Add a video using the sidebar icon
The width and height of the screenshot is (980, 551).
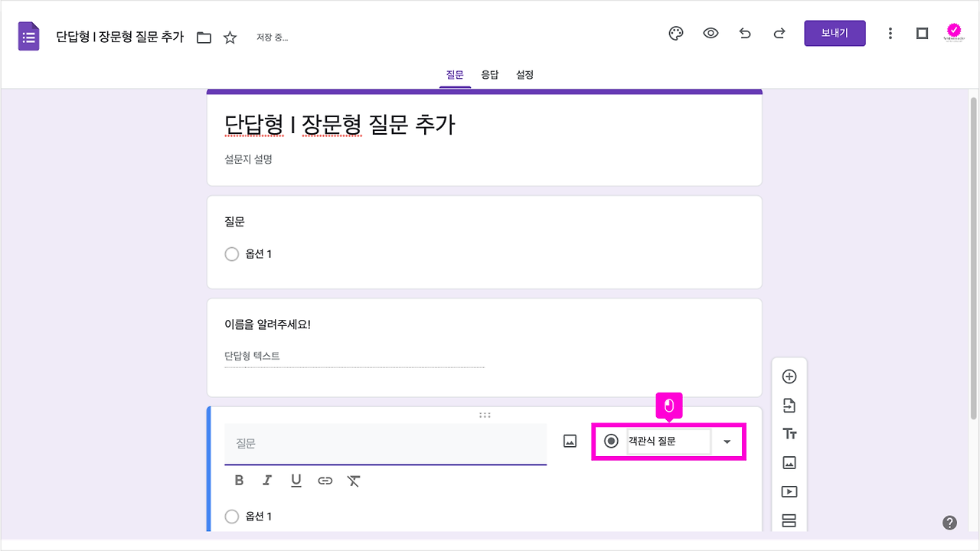[x=789, y=491]
